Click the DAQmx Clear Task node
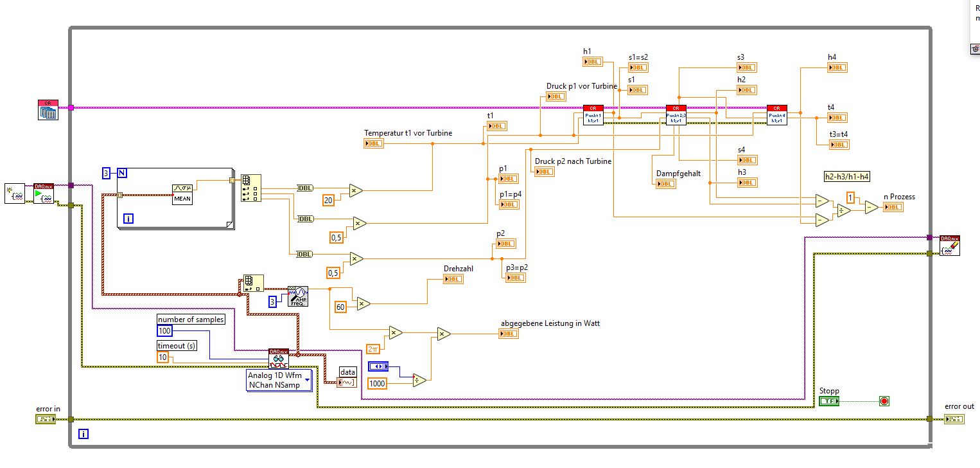This screenshot has width=980, height=468. (950, 246)
